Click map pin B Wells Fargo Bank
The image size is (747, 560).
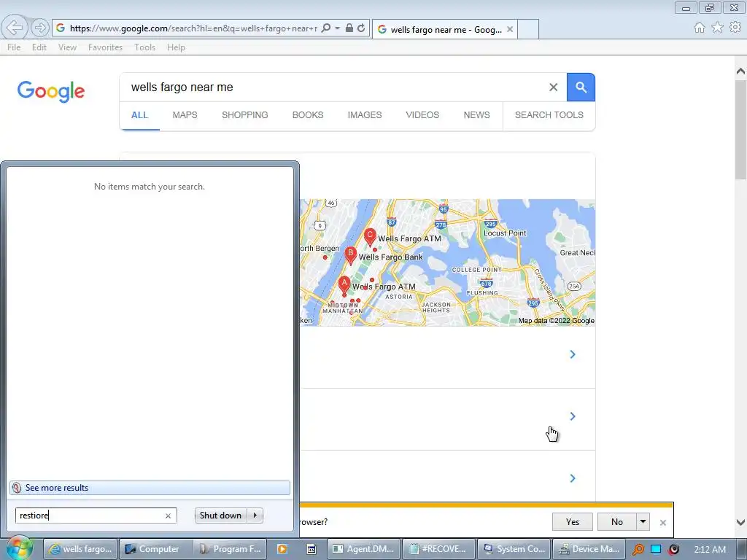[351, 255]
